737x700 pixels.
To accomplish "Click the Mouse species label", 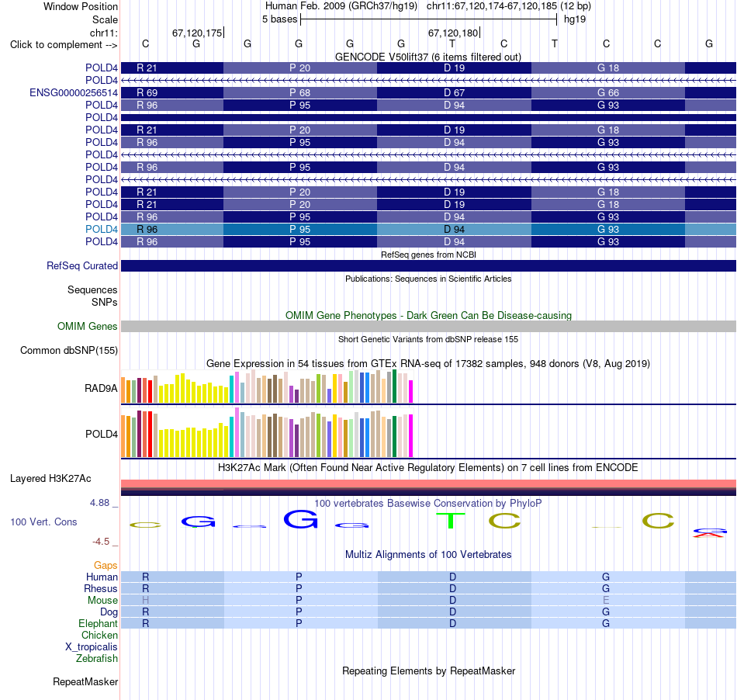I will [102, 601].
